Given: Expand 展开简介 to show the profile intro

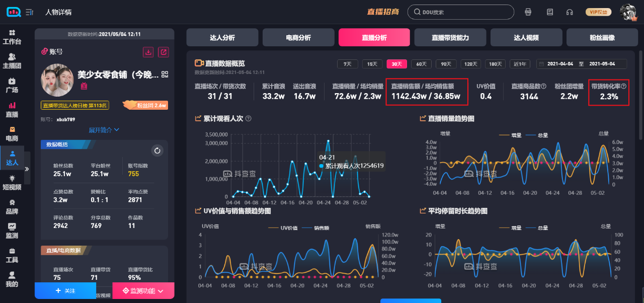Looking at the screenshot, I should click(104, 129).
